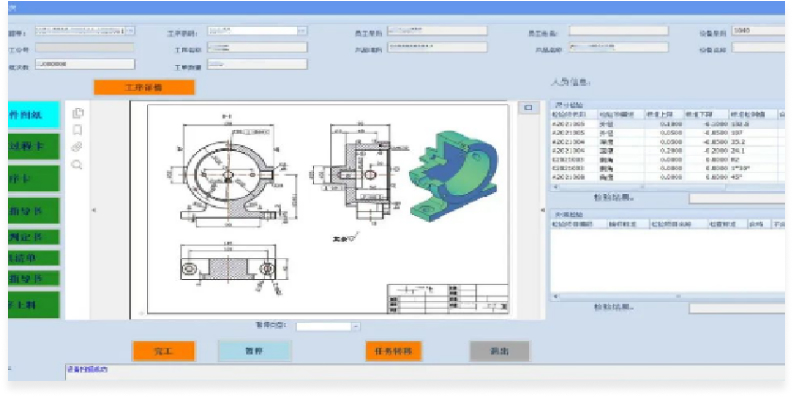Select the cyan highlighted side tab
The height and width of the screenshot is (397, 793).
[33, 115]
